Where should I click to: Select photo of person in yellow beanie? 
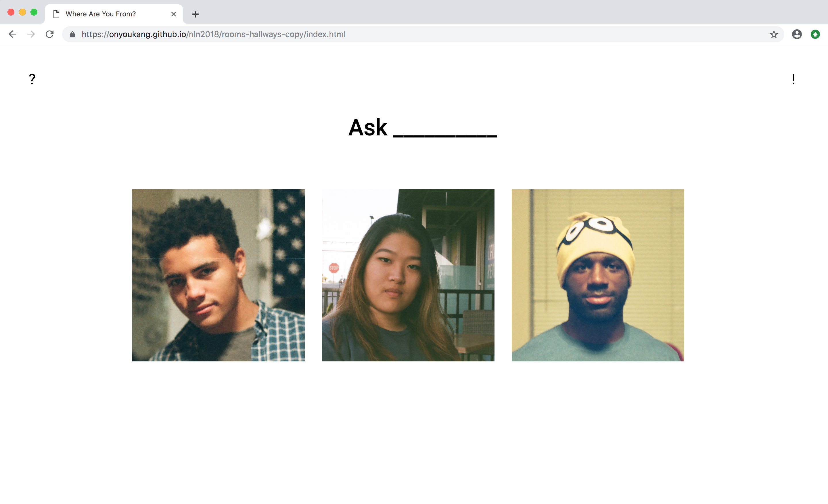click(x=597, y=275)
